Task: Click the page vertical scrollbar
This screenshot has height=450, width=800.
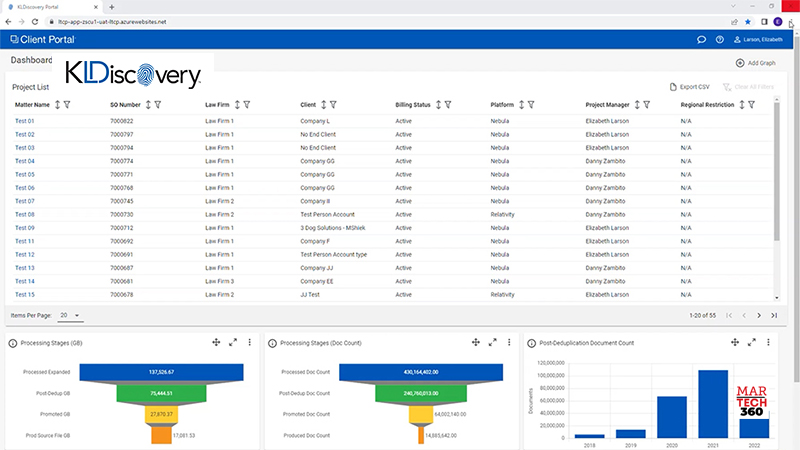Action: [x=796, y=209]
